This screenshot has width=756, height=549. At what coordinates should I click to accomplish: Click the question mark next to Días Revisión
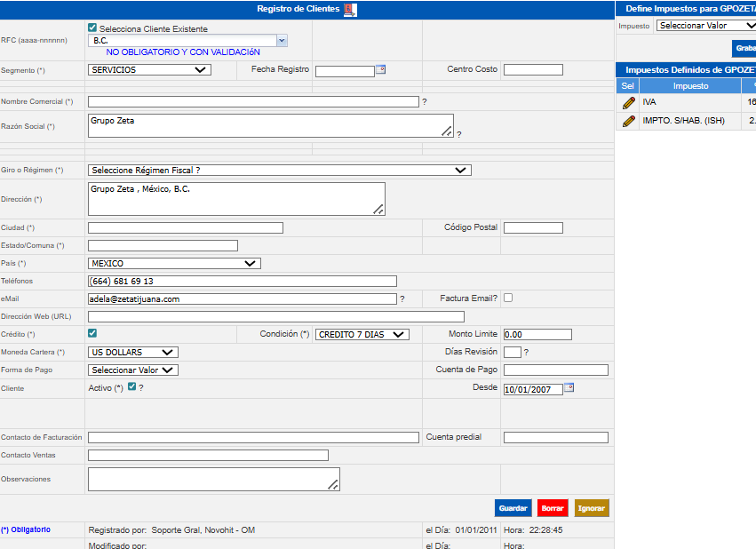[x=526, y=353]
